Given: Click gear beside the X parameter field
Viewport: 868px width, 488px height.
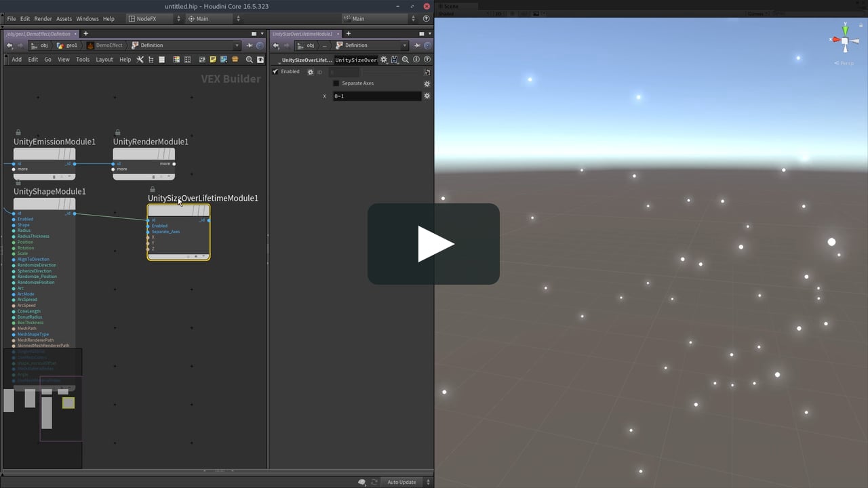Looking at the screenshot, I should click(427, 96).
